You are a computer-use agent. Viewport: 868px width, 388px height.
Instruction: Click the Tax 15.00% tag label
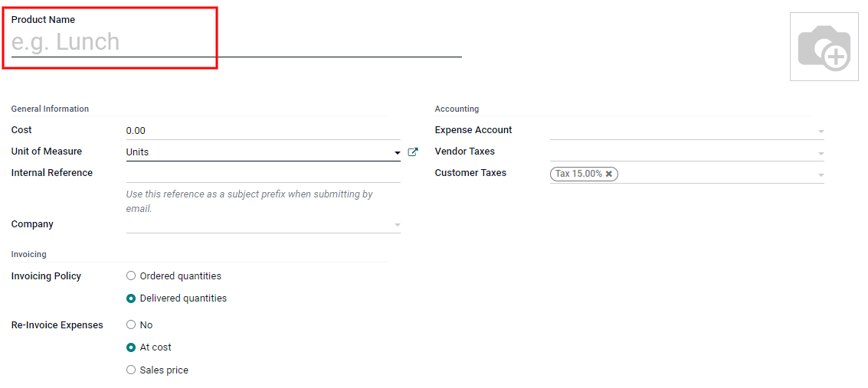coord(578,174)
